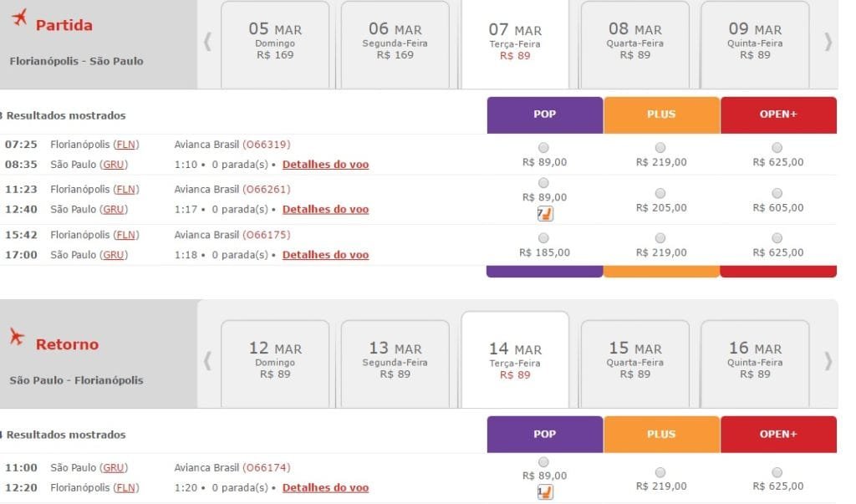856x504 pixels.
Task: Click the purple POP header in departure table
Action: 544,115
